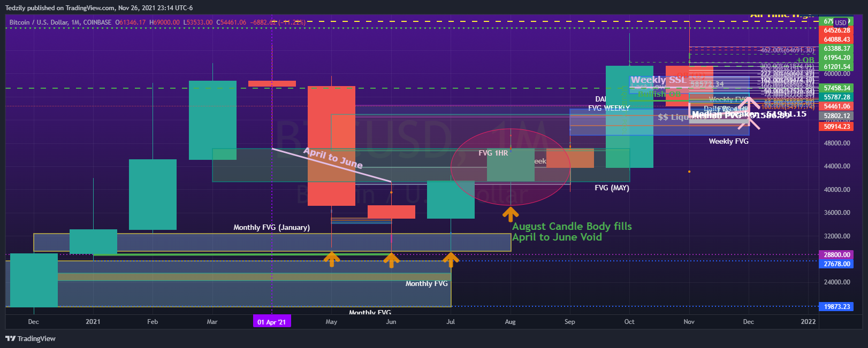
Task: Click the 61201.54 price label
Action: point(836,67)
